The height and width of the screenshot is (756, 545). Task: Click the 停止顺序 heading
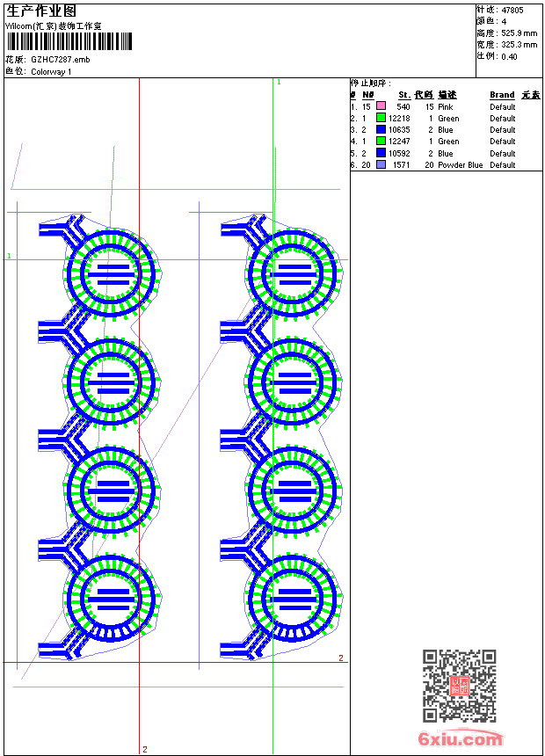pos(370,84)
